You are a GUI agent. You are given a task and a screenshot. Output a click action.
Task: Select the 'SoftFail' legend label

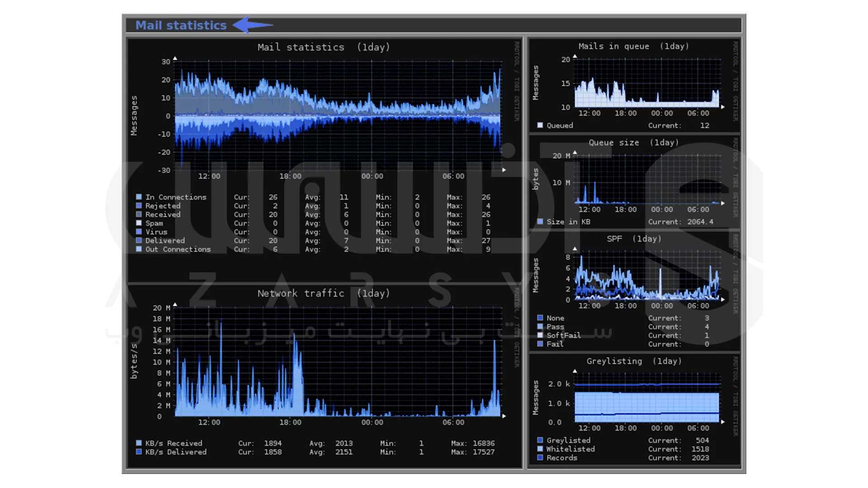pyautogui.click(x=564, y=335)
